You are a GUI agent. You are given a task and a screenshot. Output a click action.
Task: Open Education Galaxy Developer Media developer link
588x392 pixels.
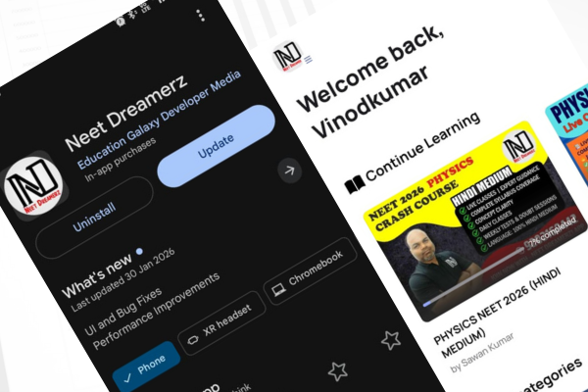[x=159, y=120]
